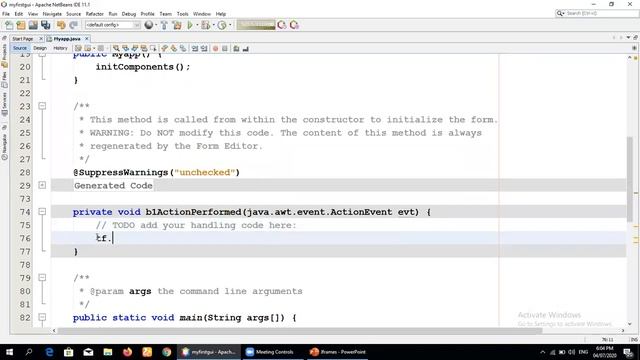The width and height of the screenshot is (640, 360).
Task: Toggle Highlight Search icon in editor toolbar
Action: 144,49
